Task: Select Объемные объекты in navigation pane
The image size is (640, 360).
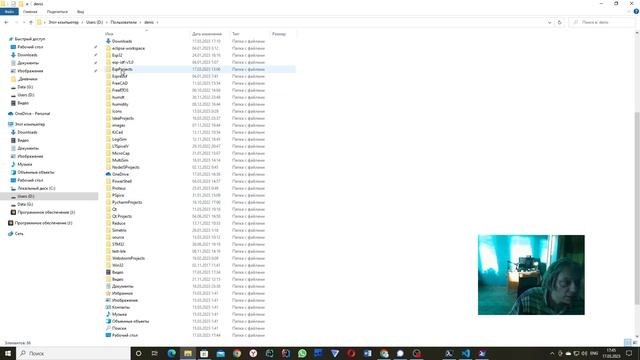Action: pos(36,172)
